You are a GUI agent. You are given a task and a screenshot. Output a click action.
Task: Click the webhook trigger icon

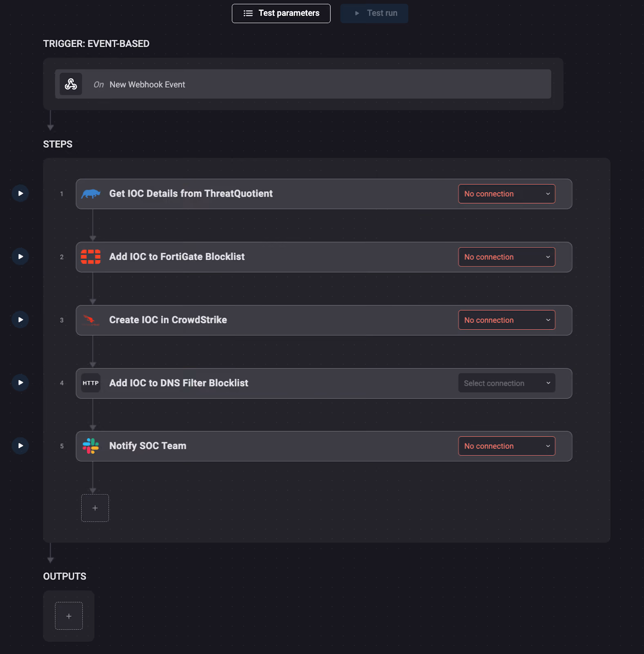pyautogui.click(x=71, y=84)
